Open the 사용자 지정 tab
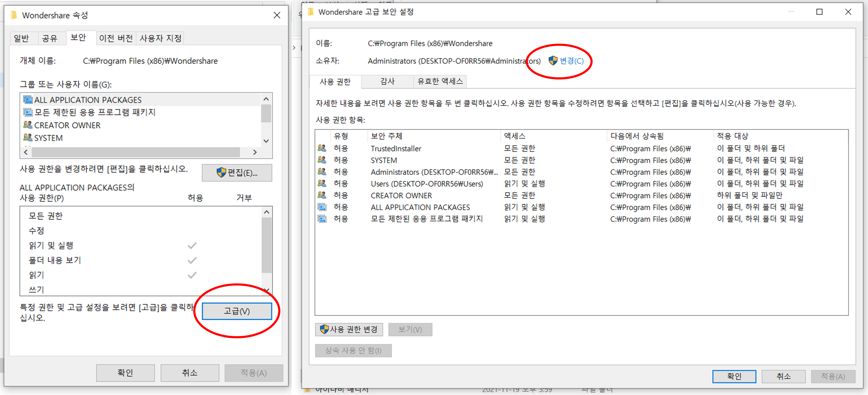 [161, 38]
